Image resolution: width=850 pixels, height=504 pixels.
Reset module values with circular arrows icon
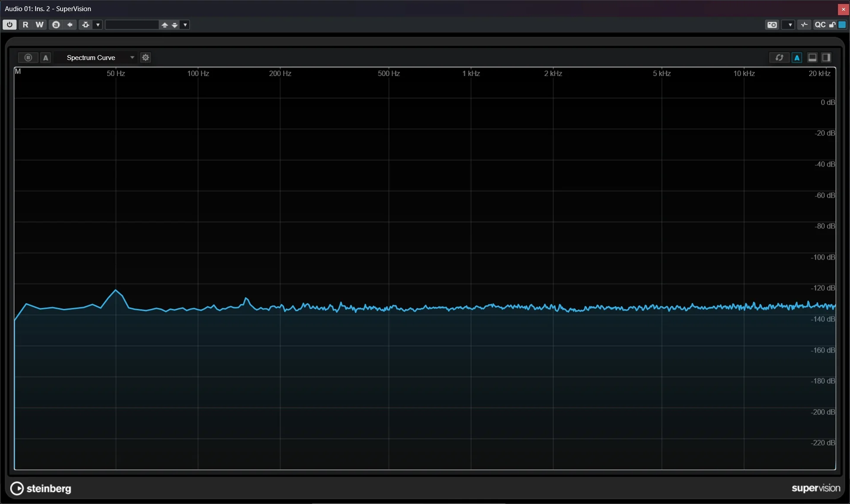pos(779,57)
